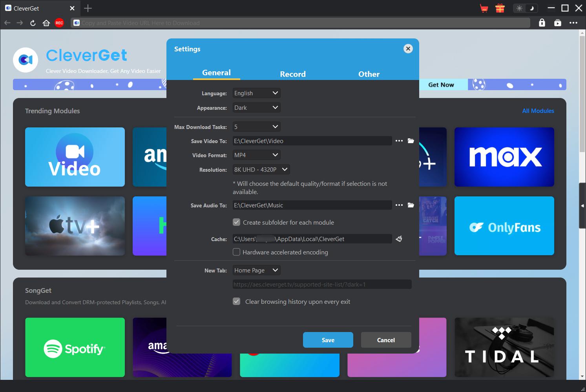This screenshot has height=392, width=586.
Task: Open a new tab with plus icon
Action: 88,8
